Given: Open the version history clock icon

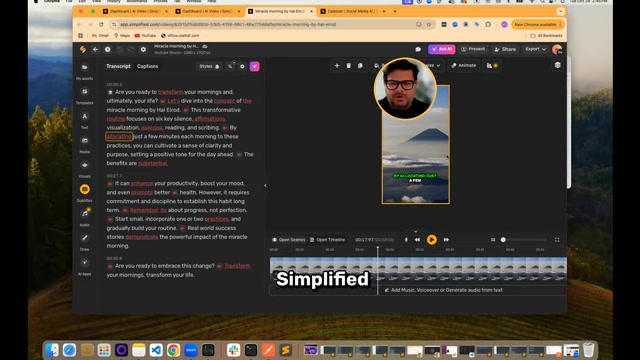Looking at the screenshot, I should tap(108, 49).
